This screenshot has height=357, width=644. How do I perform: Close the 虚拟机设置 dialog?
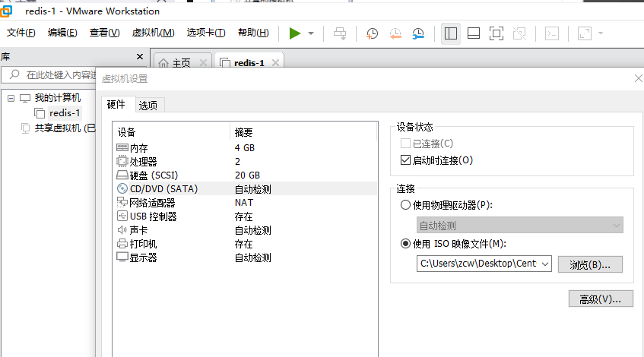click(638, 78)
